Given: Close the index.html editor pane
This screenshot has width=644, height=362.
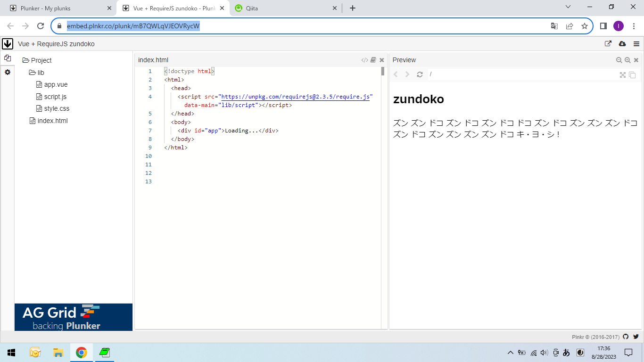Looking at the screenshot, I should point(382,60).
